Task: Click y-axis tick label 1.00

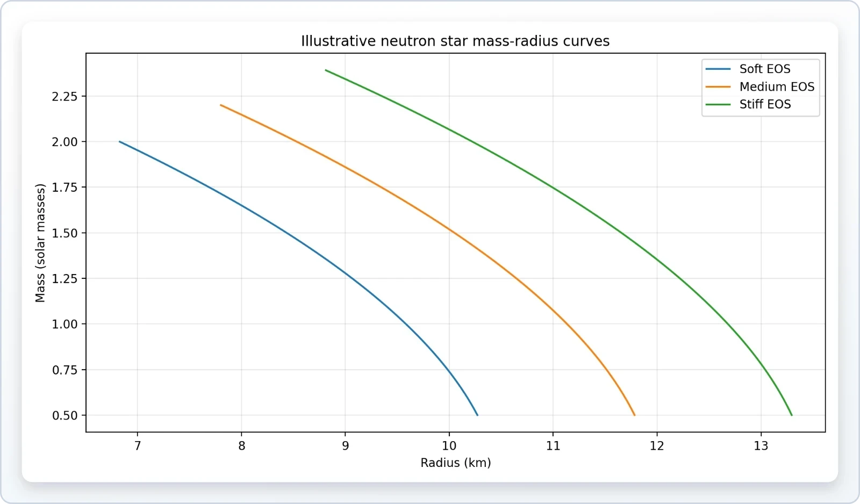Action: 65,324
